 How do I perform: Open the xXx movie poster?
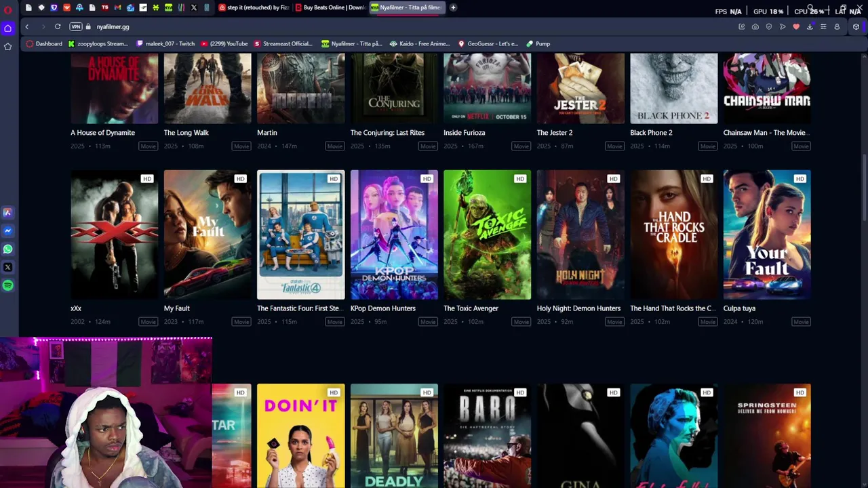pos(114,235)
